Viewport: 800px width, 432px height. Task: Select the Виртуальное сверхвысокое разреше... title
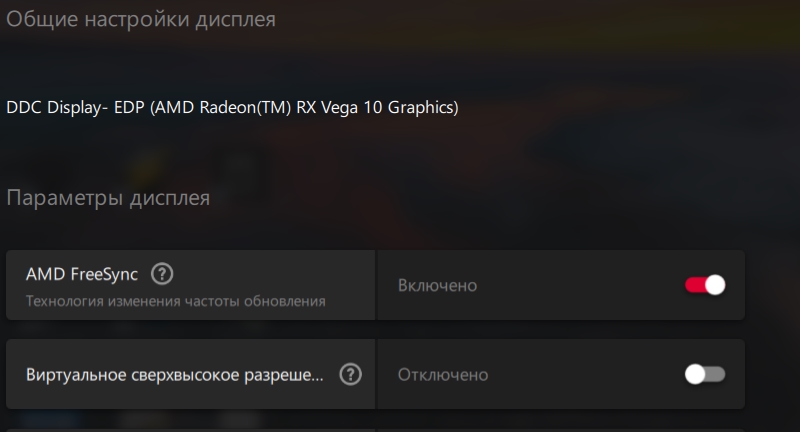[174, 375]
